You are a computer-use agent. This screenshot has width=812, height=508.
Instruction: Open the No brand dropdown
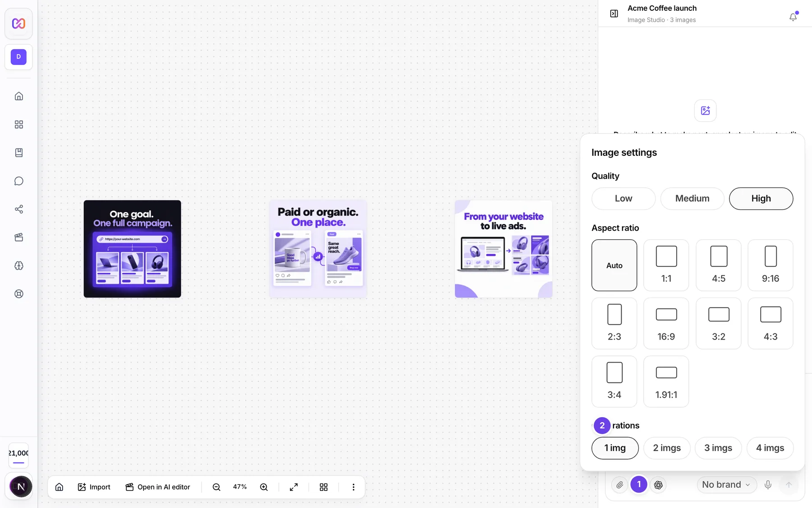click(x=726, y=485)
